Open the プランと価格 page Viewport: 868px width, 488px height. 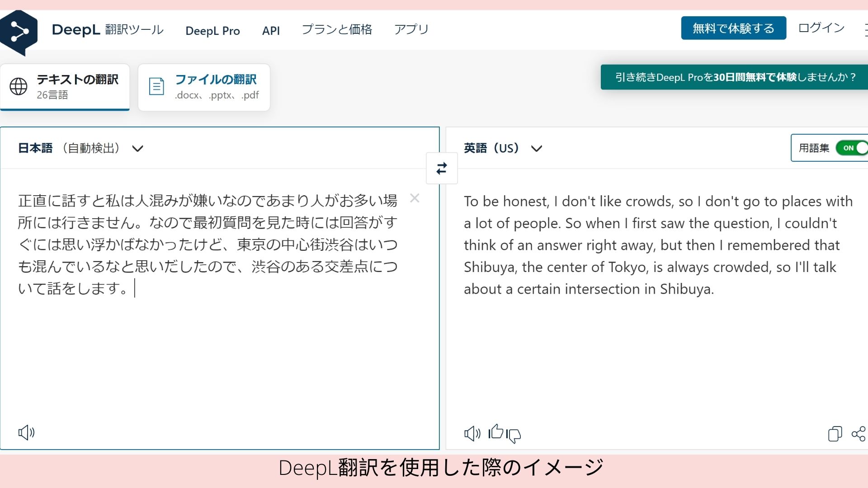(x=337, y=29)
